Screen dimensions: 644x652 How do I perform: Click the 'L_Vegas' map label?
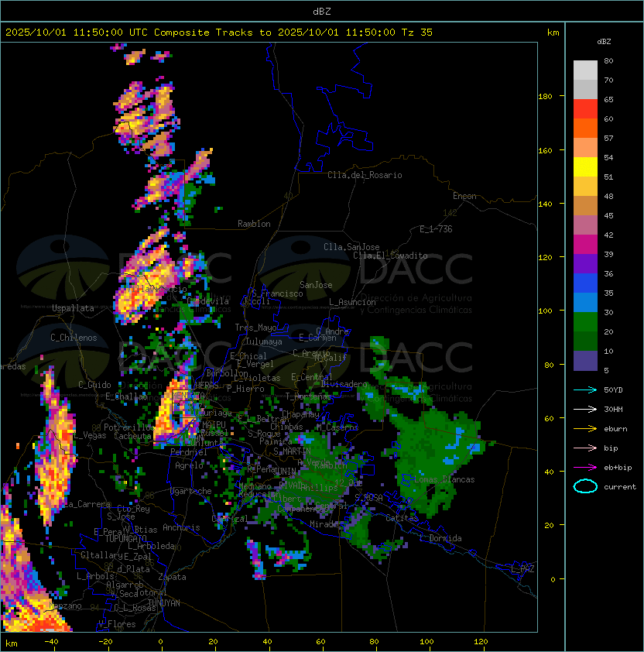90,435
